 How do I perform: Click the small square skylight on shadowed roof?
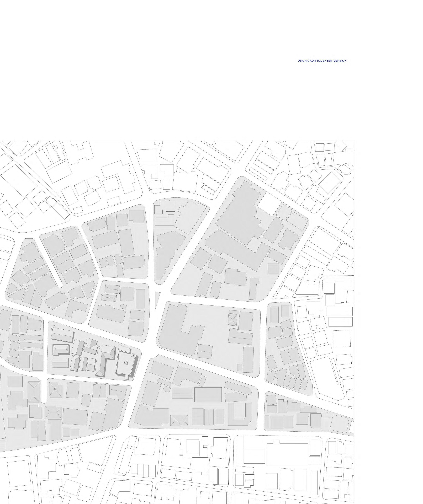(126, 363)
